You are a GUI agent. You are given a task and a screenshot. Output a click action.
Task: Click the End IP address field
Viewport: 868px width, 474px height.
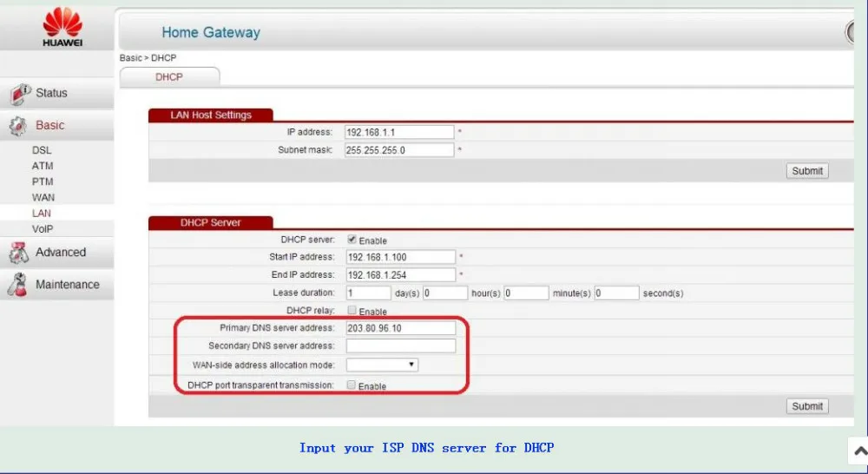coord(401,274)
